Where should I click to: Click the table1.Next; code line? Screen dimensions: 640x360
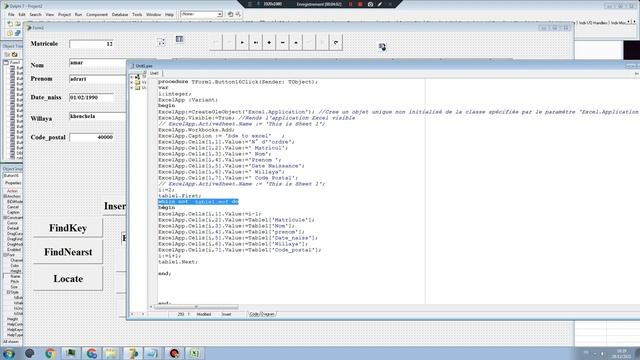(x=178, y=262)
